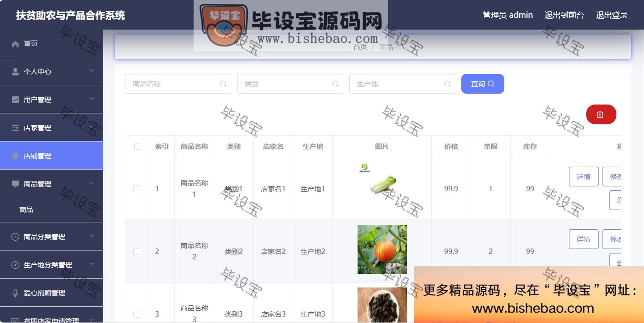
Task: Click 退出登录 in the header
Action: [x=612, y=15]
